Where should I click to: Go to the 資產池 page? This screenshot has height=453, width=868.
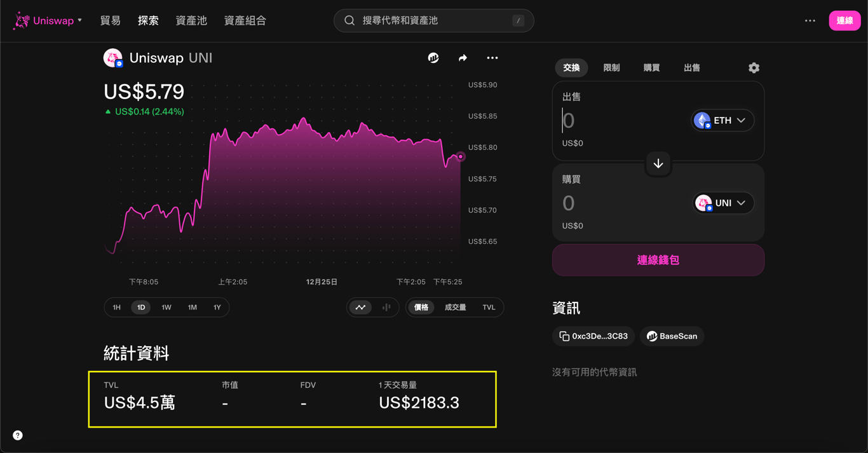tap(191, 20)
